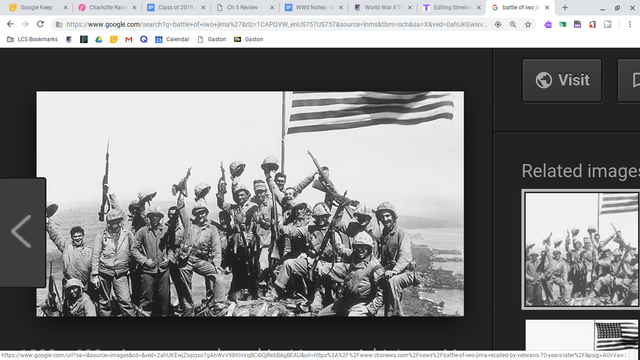This screenshot has width=640, height=360.
Task: Restore down the Chrome window
Action: tap(617, 8)
